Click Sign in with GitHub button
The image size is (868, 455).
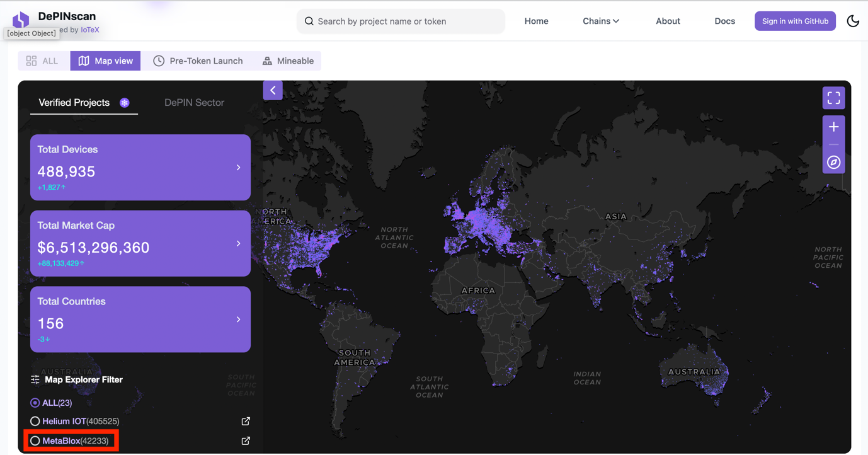click(795, 21)
